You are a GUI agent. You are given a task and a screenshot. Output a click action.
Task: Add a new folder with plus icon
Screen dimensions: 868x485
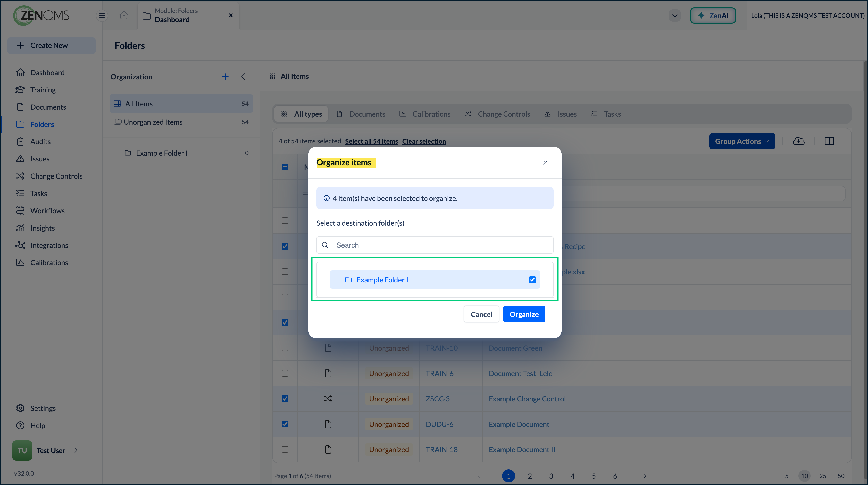click(225, 77)
